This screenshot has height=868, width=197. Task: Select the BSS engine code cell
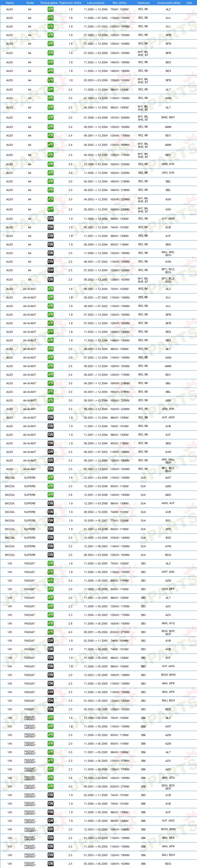169,538
